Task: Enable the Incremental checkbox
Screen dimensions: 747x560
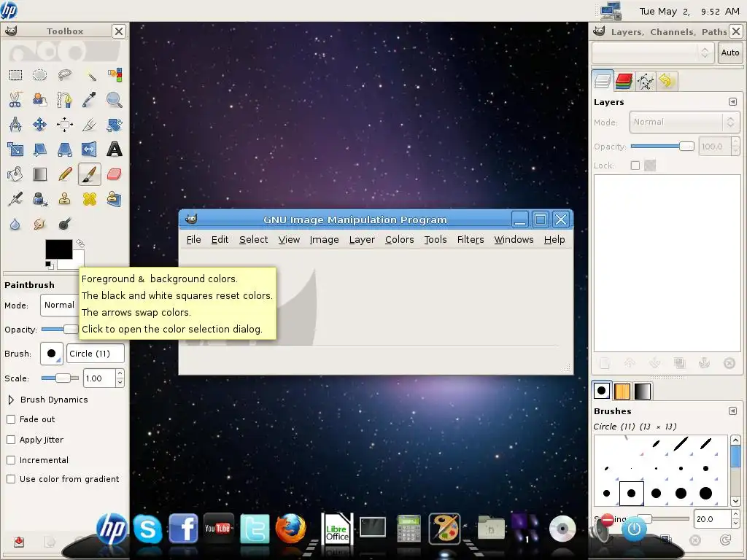Action: 11,460
